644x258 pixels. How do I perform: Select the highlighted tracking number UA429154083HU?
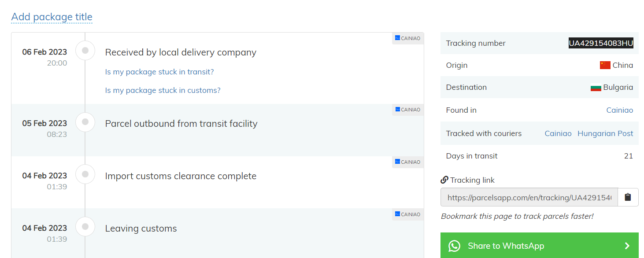tap(601, 43)
